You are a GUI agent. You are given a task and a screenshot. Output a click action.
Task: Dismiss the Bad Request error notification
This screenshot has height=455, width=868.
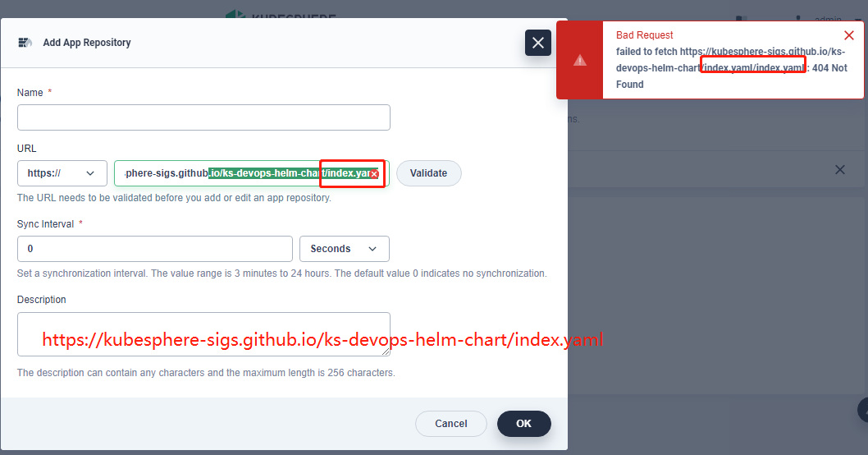[x=848, y=35]
